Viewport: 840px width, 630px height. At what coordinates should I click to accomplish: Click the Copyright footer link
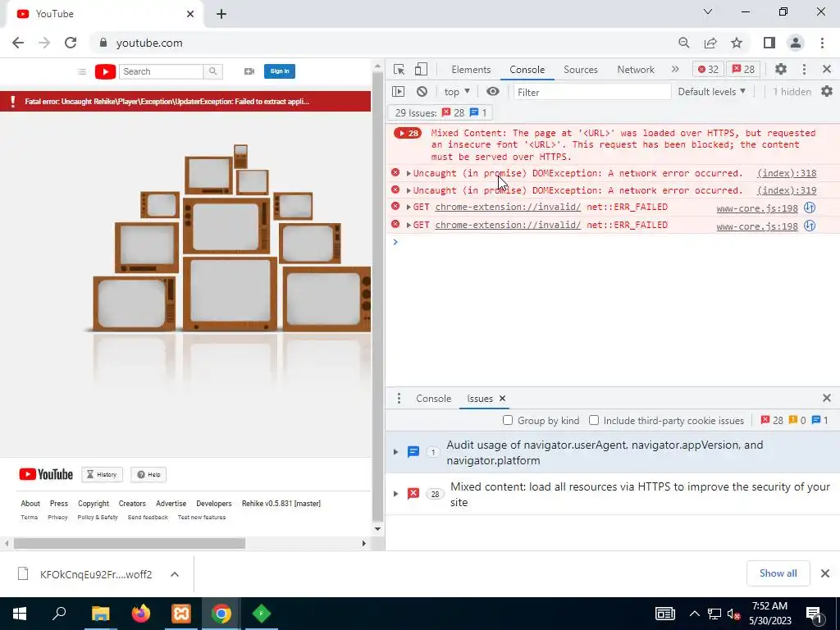coord(94,504)
